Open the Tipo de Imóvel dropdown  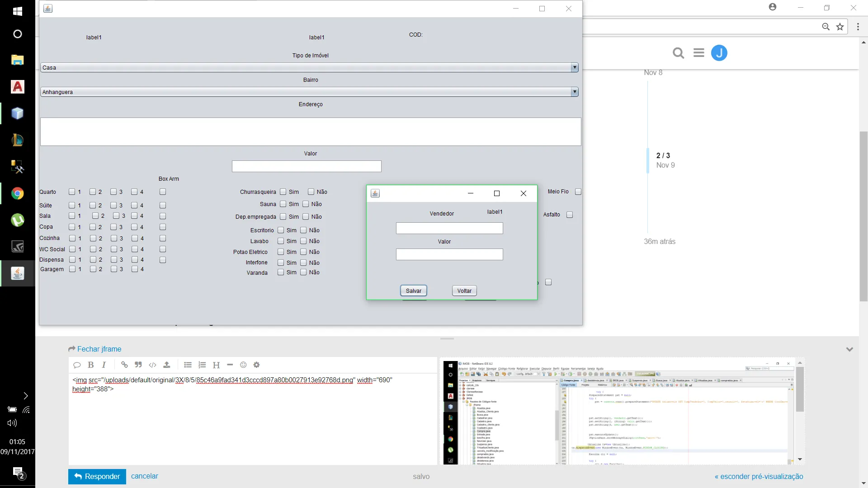[x=574, y=68]
